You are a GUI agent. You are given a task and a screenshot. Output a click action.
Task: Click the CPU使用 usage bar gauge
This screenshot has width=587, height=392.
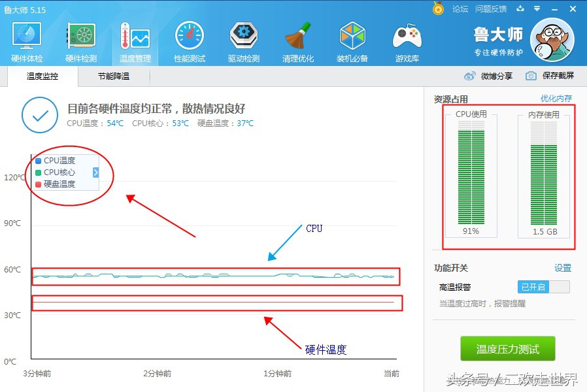471,172
